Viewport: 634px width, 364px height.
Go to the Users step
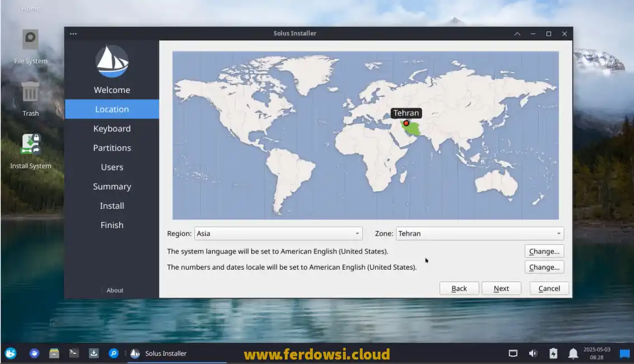click(112, 167)
